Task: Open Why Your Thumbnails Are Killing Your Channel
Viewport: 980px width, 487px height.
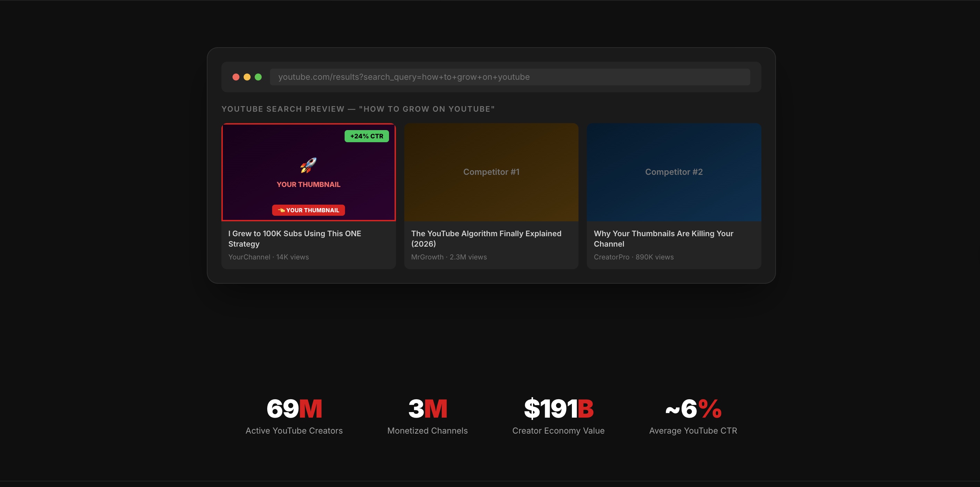Action: [664, 239]
